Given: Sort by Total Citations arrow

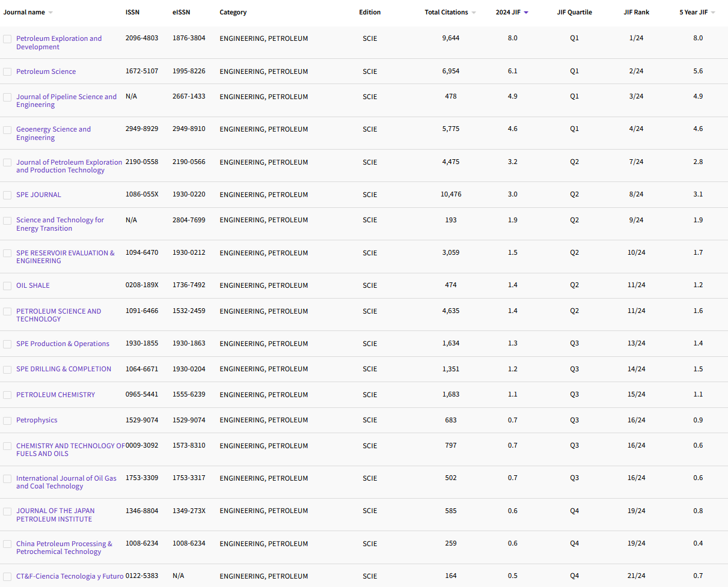Looking at the screenshot, I should 474,13.
